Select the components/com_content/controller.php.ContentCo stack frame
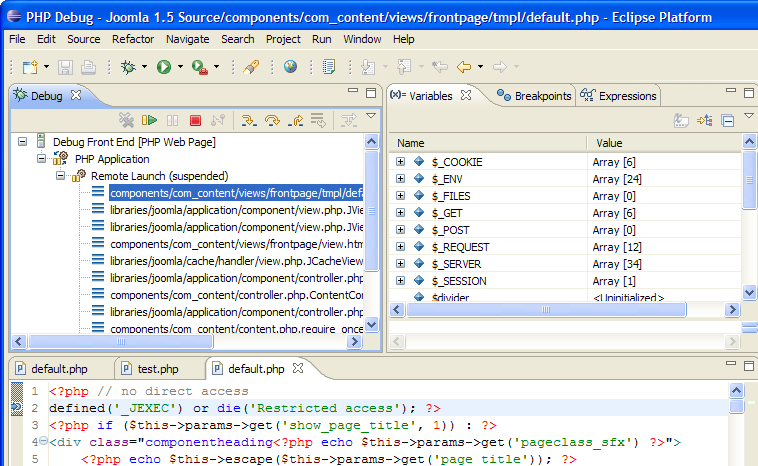This screenshot has width=758, height=466. (x=236, y=295)
